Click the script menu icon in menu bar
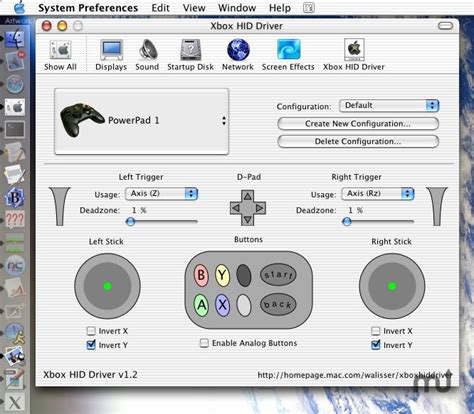The width and height of the screenshot is (474, 414). tap(309, 8)
